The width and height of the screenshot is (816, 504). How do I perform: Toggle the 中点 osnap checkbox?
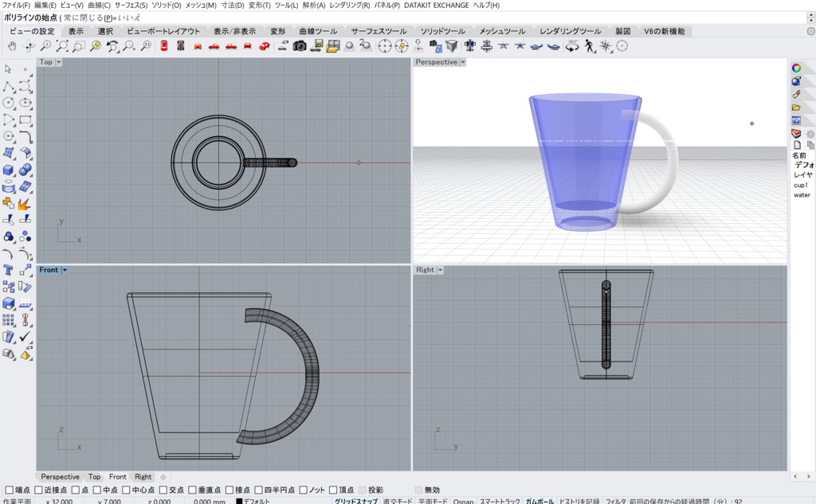pyautogui.click(x=97, y=490)
